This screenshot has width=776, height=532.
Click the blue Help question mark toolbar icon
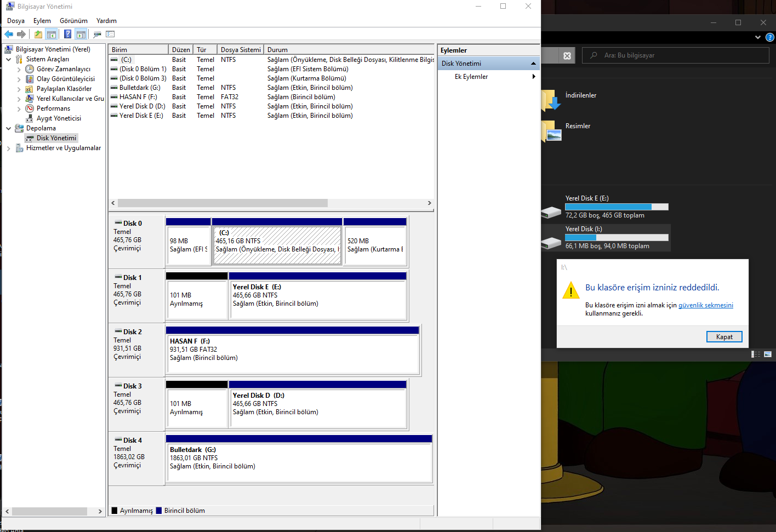(x=67, y=35)
